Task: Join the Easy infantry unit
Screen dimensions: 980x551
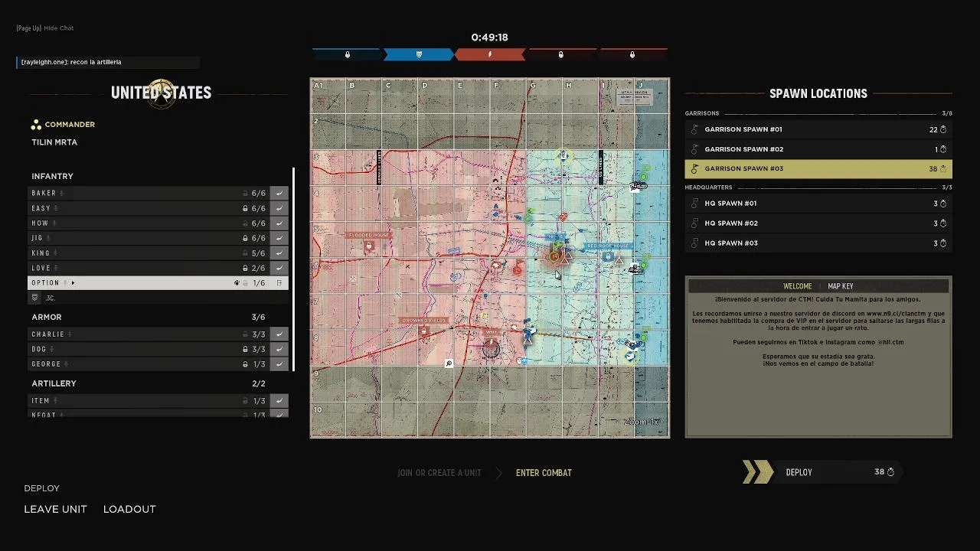Action: pyautogui.click(x=279, y=208)
